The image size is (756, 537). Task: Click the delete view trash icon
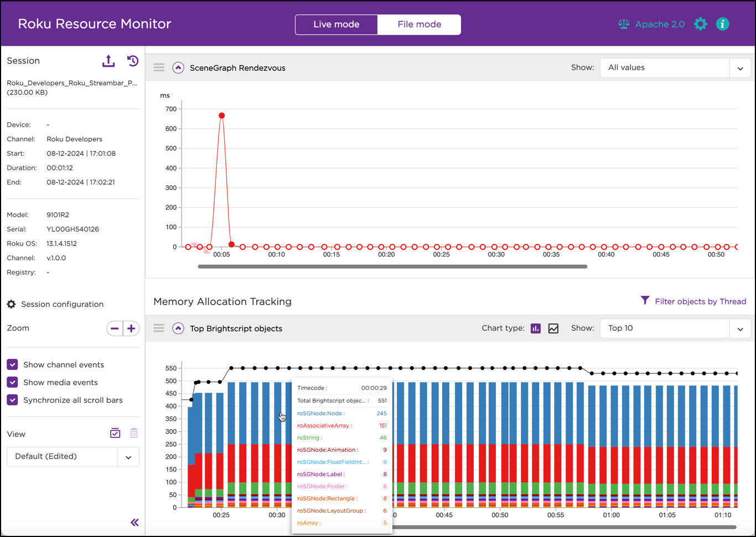pos(133,434)
